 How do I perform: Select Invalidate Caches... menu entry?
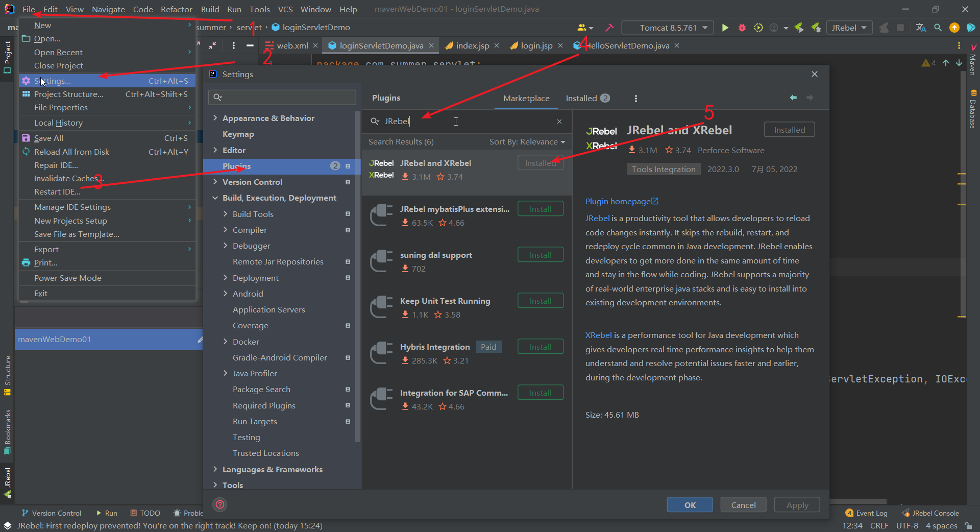click(x=107, y=178)
